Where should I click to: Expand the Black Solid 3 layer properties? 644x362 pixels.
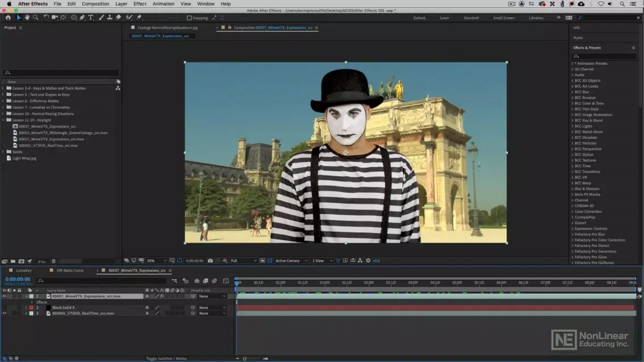(26, 308)
